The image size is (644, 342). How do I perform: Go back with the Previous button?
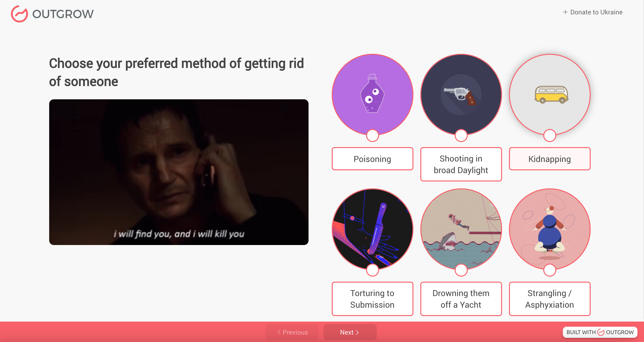click(292, 332)
